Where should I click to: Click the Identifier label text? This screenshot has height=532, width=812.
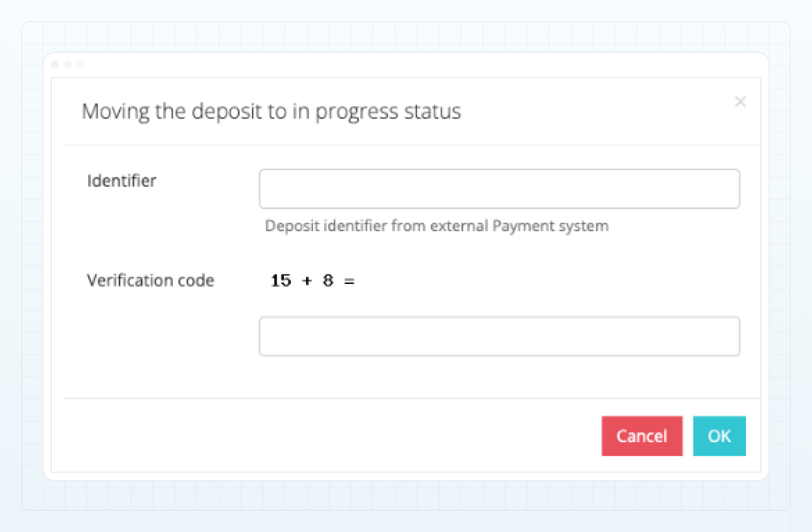pos(122,181)
